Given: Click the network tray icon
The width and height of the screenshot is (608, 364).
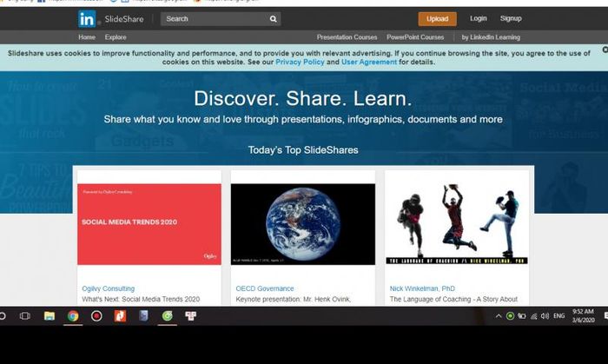Looking at the screenshot, I should pyautogui.click(x=533, y=316).
